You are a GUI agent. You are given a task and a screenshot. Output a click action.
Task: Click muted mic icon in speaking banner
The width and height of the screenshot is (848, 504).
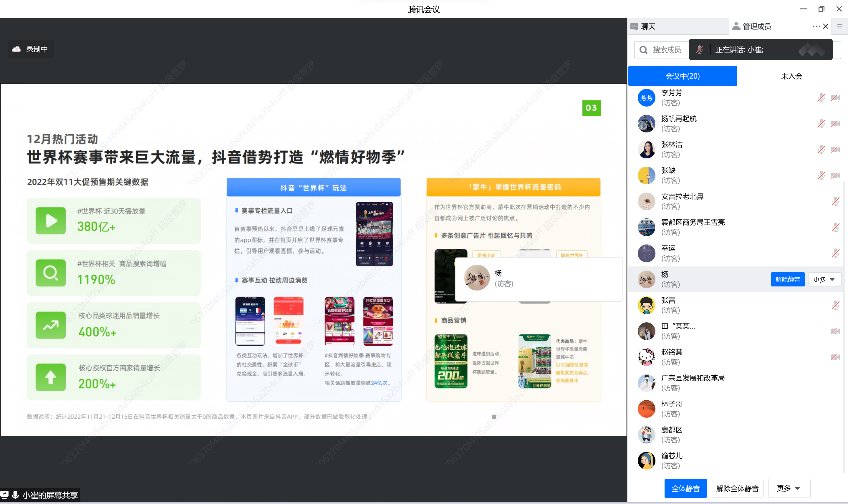point(699,49)
